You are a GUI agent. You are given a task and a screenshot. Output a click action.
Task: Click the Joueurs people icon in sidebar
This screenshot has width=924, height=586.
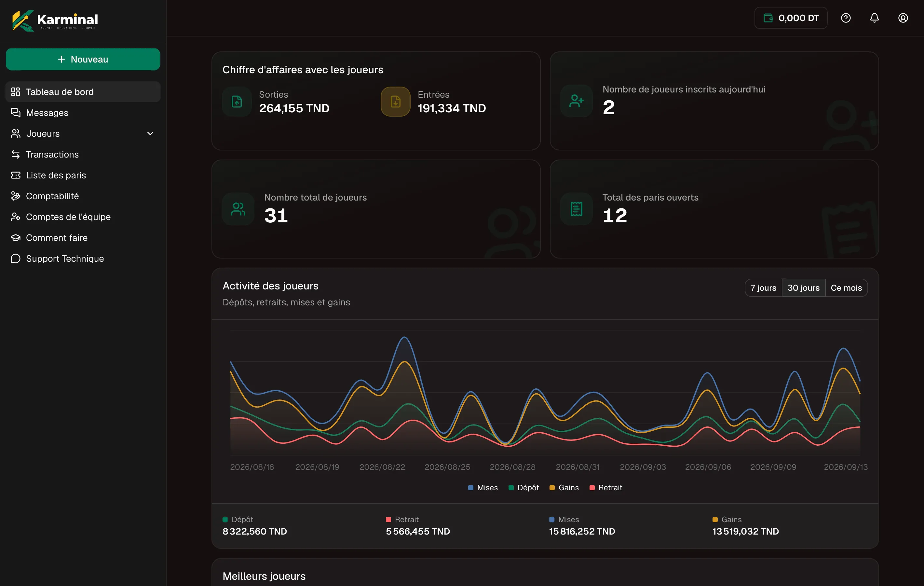click(15, 133)
